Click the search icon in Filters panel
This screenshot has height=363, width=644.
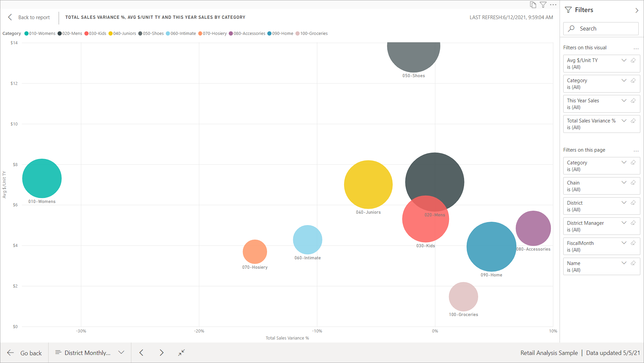[572, 28]
